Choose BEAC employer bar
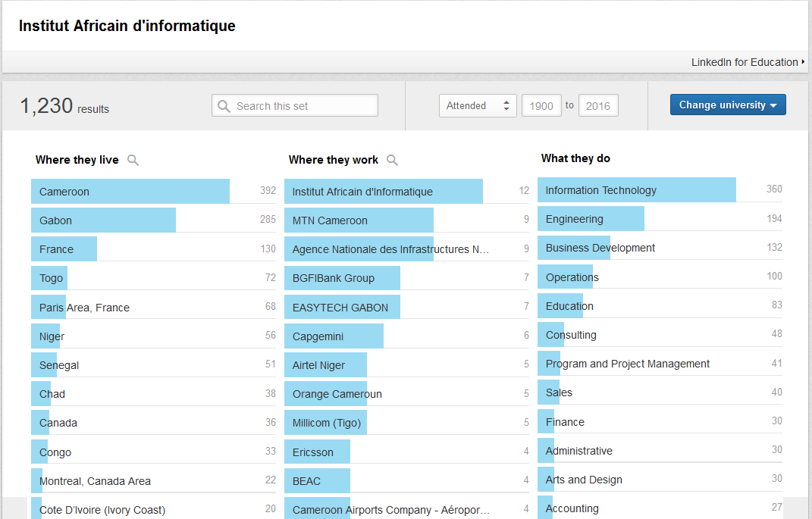 click(x=406, y=481)
